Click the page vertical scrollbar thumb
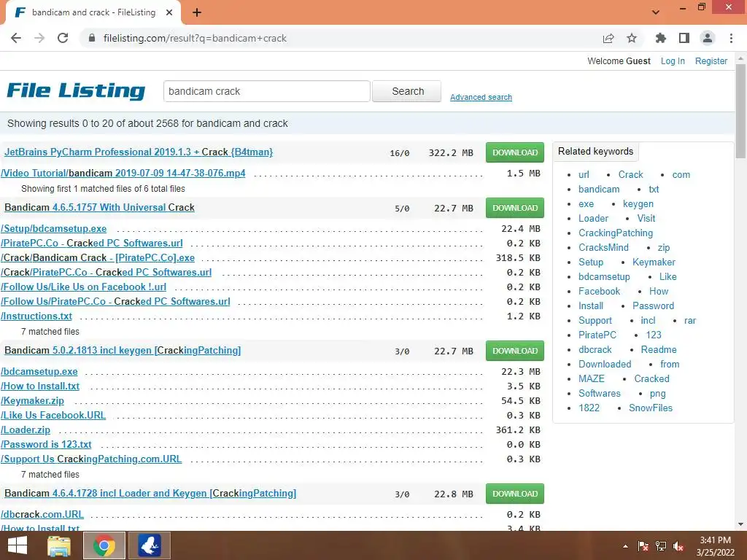This screenshot has width=747, height=560. point(740,111)
